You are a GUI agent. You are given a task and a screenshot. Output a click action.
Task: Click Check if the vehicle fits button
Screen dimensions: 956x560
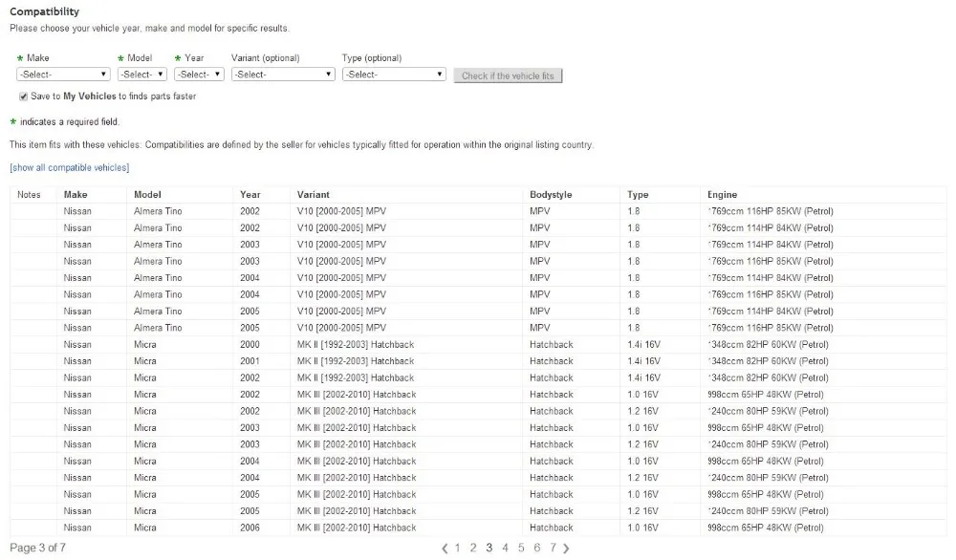click(x=508, y=75)
